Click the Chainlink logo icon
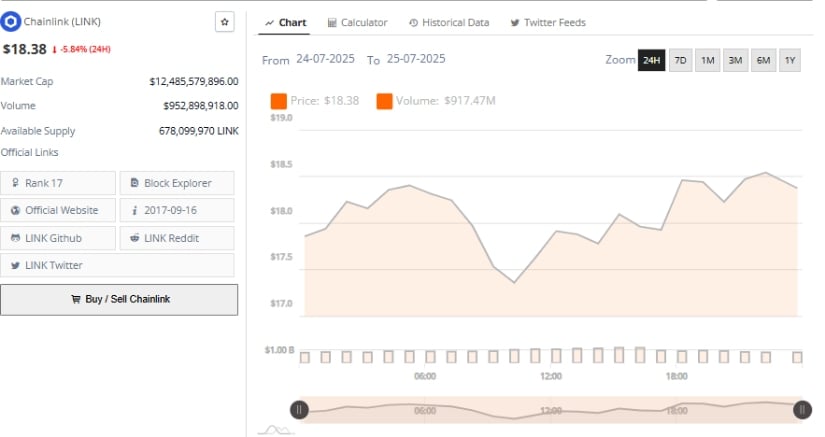 pos(11,22)
